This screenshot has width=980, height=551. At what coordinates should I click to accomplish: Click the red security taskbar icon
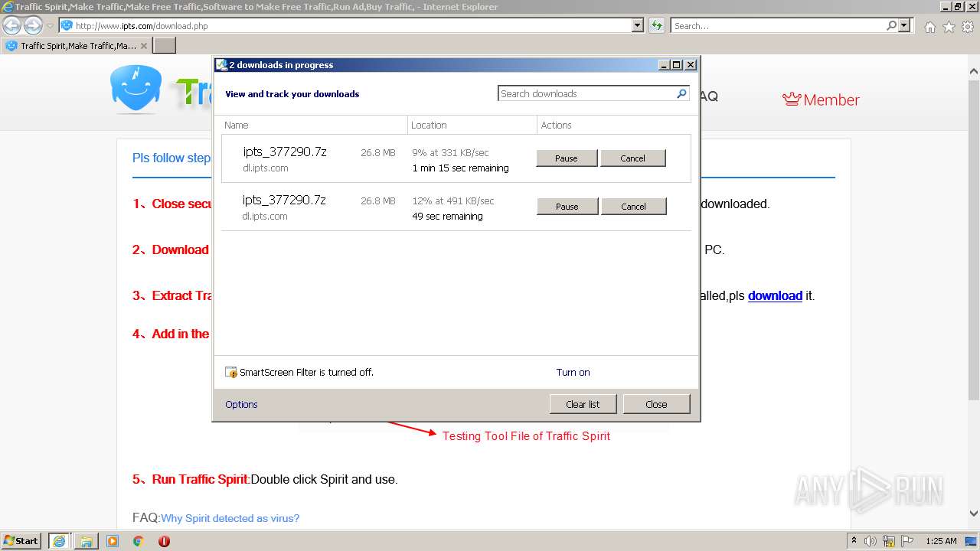pyautogui.click(x=164, y=541)
